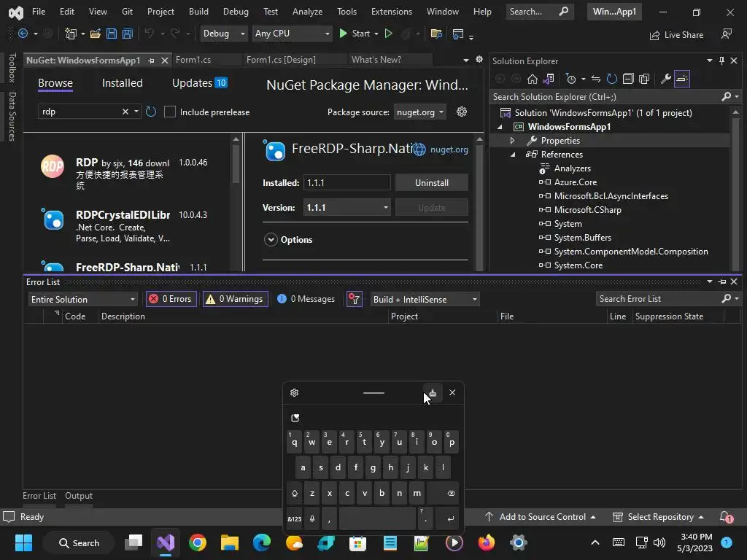The width and height of the screenshot is (747, 560).
Task: Toggle the 0 Errors filter
Action: 171,299
